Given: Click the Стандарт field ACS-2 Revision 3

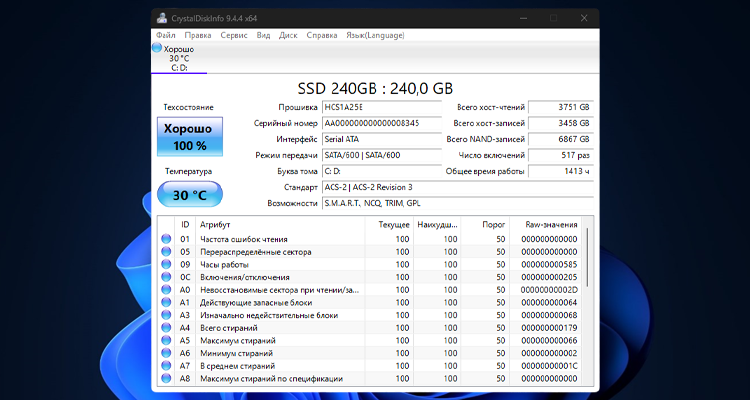Looking at the screenshot, I should pyautogui.click(x=458, y=187).
